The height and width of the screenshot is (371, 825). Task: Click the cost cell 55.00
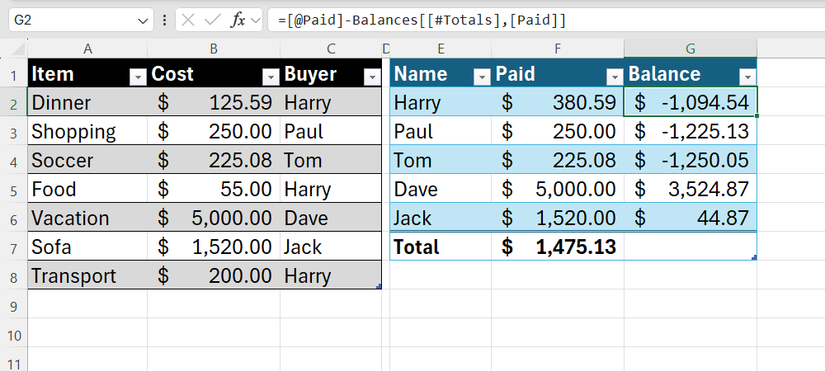tap(214, 189)
